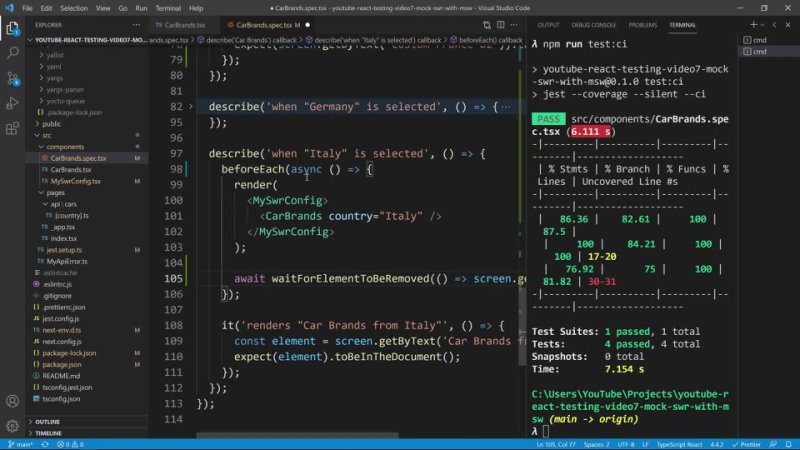Click the main branch indicator in status bar
This screenshot has height=450, width=800.
point(20,444)
